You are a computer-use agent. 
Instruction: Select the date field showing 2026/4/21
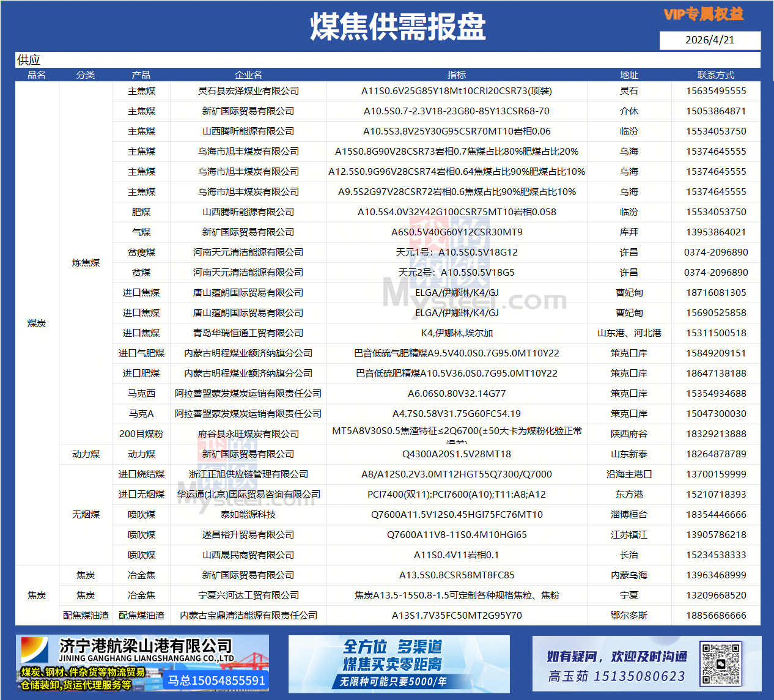click(x=710, y=40)
